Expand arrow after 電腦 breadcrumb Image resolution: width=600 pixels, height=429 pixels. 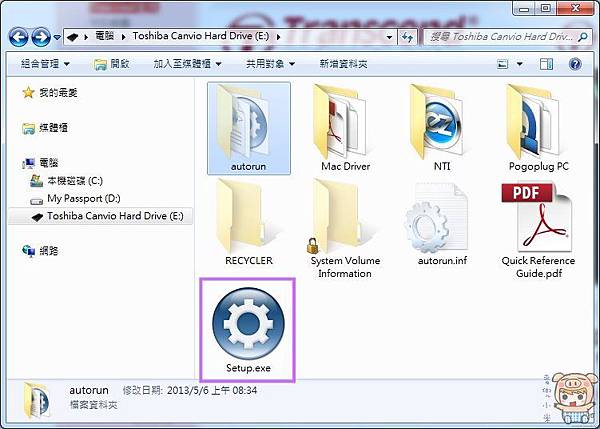(x=123, y=37)
